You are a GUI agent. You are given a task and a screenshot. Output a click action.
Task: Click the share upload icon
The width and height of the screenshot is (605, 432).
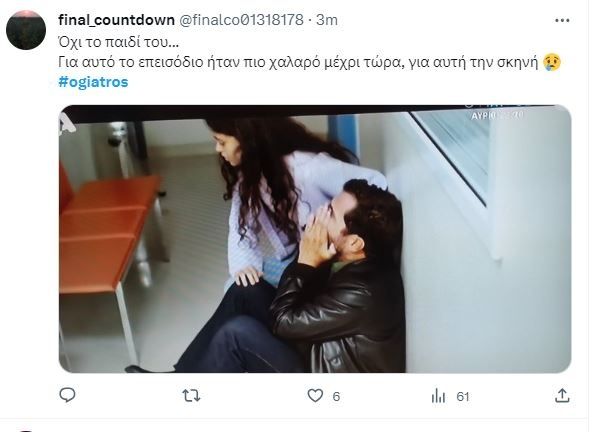click(x=562, y=395)
